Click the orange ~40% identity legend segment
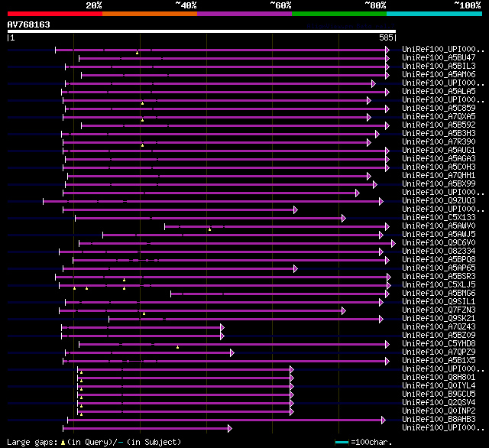Image resolution: width=489 pixels, height=448 pixels. click(x=150, y=14)
